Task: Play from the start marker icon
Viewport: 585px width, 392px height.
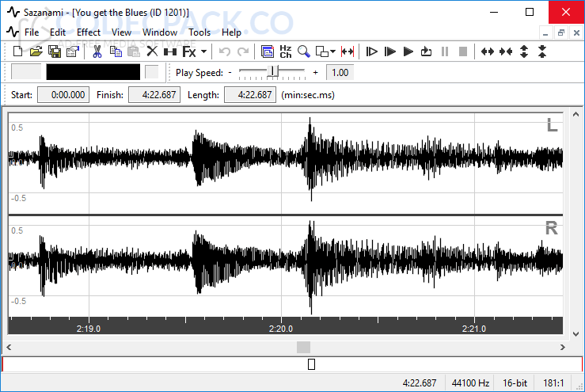Action: [371, 51]
